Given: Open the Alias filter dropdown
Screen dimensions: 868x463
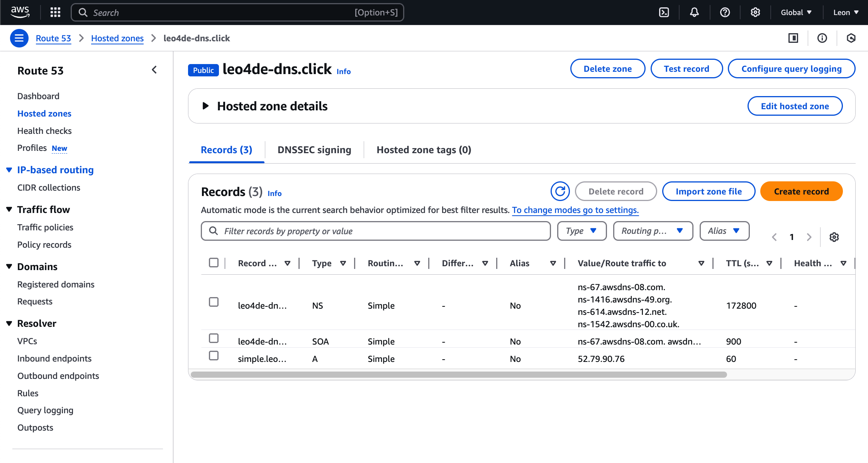Looking at the screenshot, I should pos(724,231).
